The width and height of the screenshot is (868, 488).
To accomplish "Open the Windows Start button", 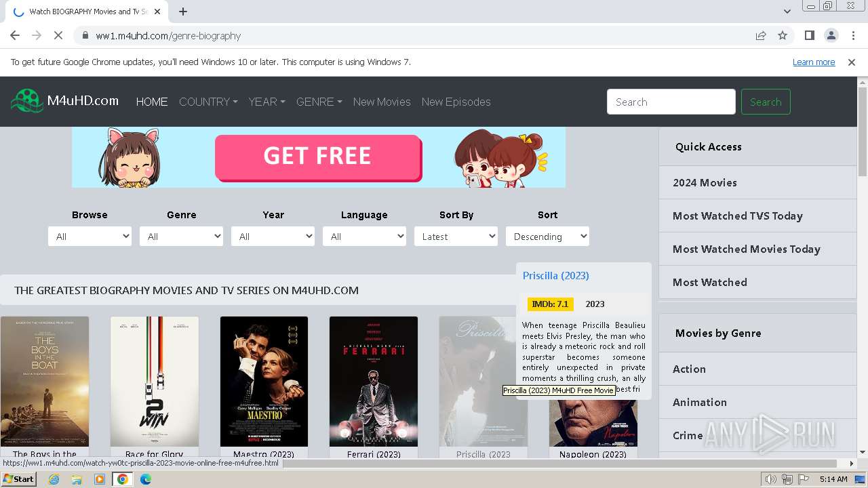I will [x=18, y=479].
